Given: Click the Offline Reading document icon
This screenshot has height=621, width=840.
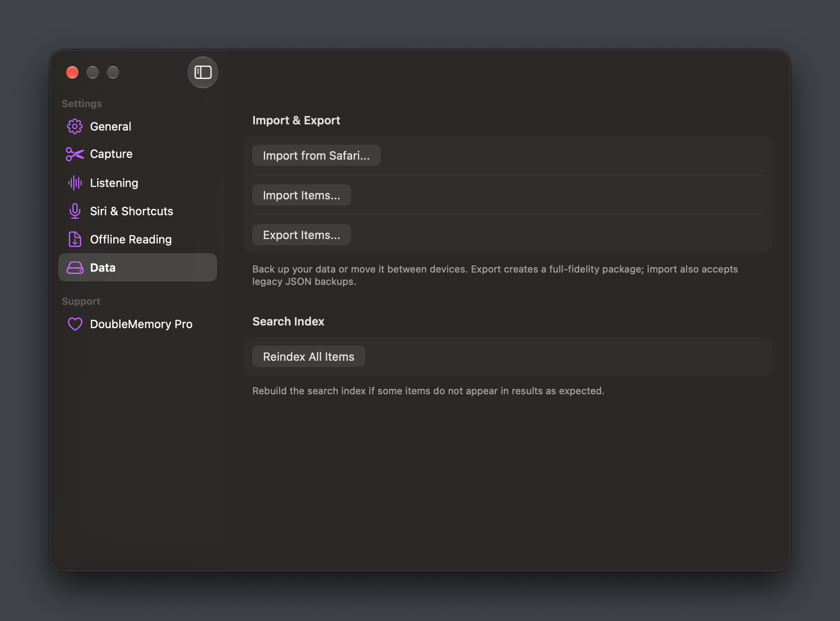Looking at the screenshot, I should pyautogui.click(x=75, y=239).
